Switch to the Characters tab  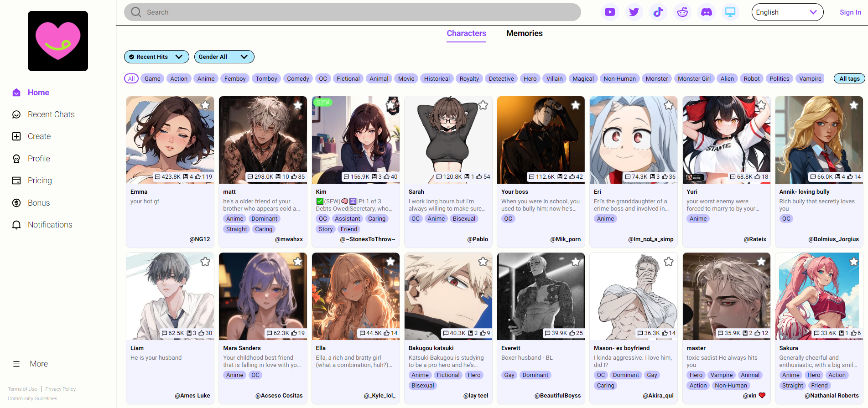pos(466,33)
